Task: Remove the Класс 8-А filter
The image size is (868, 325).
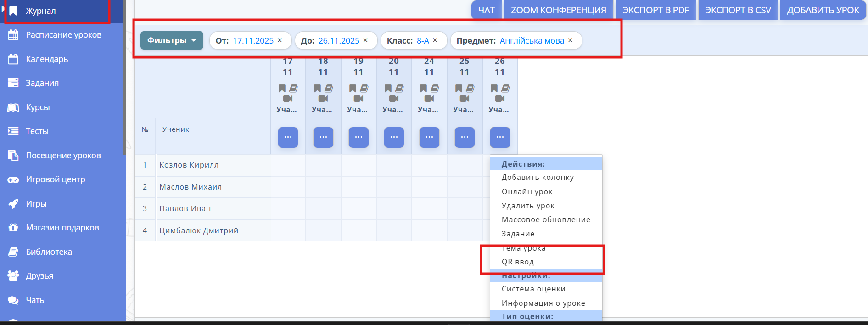Action: 435,40
